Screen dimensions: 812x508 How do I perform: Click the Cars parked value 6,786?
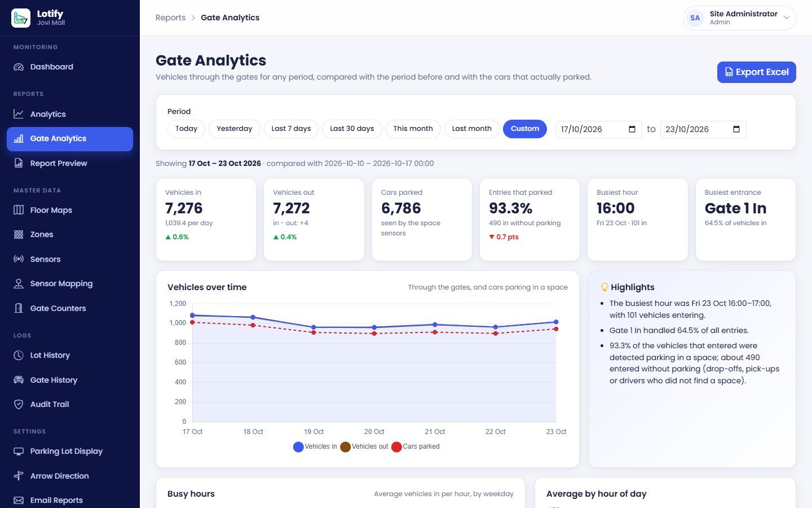[x=401, y=208]
